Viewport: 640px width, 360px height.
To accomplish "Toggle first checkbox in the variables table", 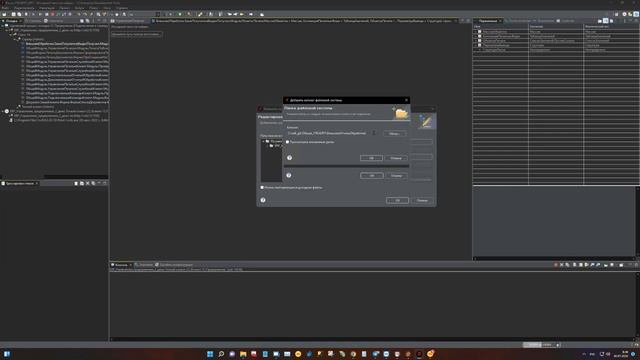I will pos(480,31).
